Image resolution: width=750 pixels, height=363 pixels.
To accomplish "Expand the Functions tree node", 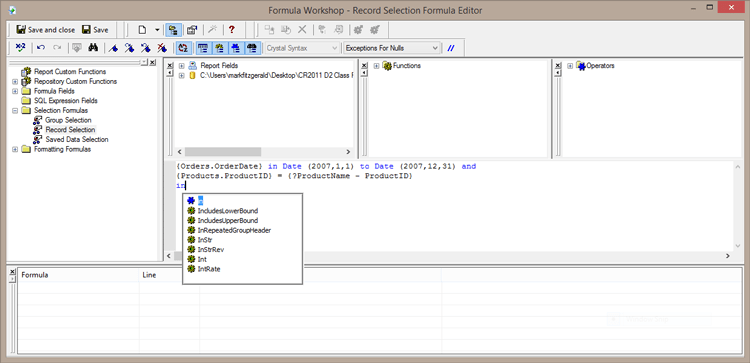I will click(376, 66).
